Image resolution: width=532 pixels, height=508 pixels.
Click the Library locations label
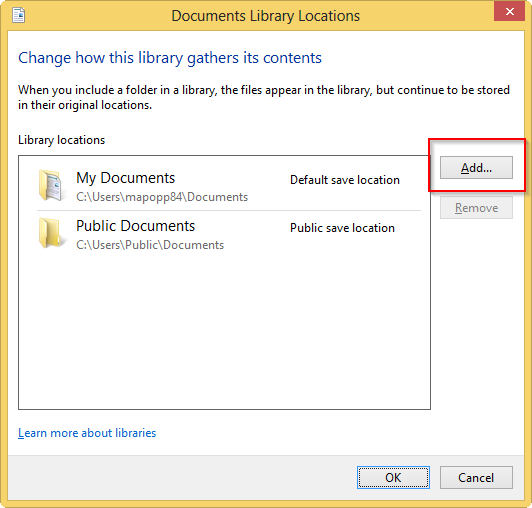click(61, 140)
